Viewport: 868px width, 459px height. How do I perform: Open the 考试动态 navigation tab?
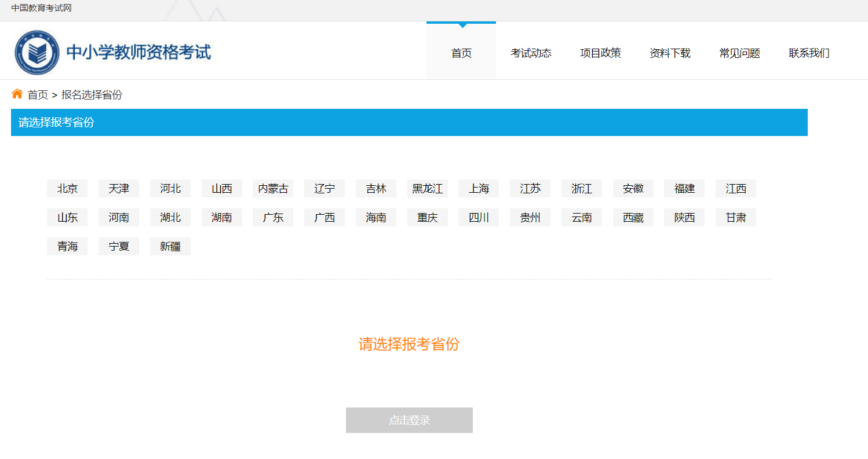531,53
